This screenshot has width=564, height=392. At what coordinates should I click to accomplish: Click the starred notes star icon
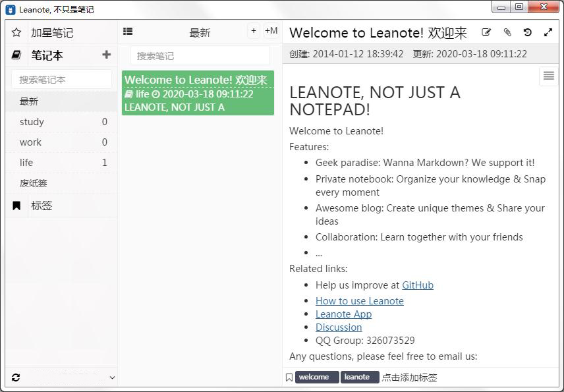16,32
